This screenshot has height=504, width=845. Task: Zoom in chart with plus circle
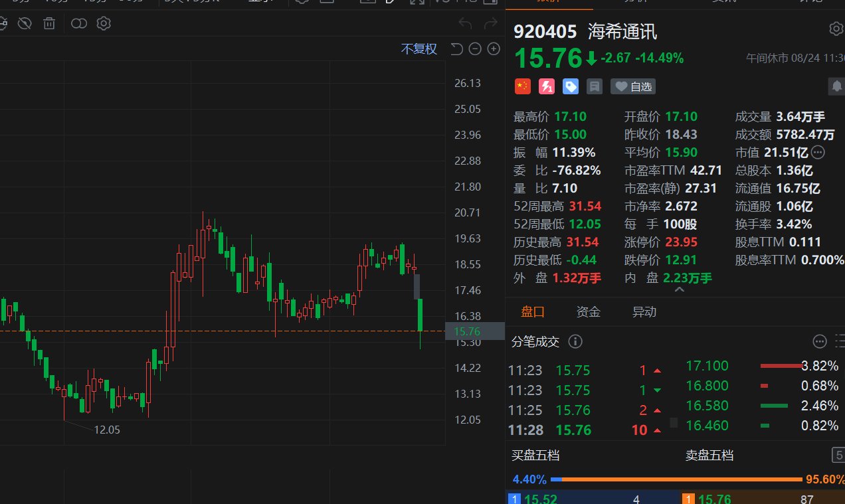click(x=494, y=48)
